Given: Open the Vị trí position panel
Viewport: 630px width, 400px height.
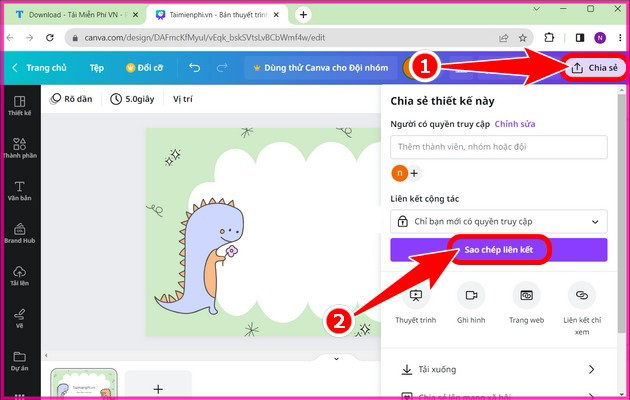Looking at the screenshot, I should pos(183,99).
